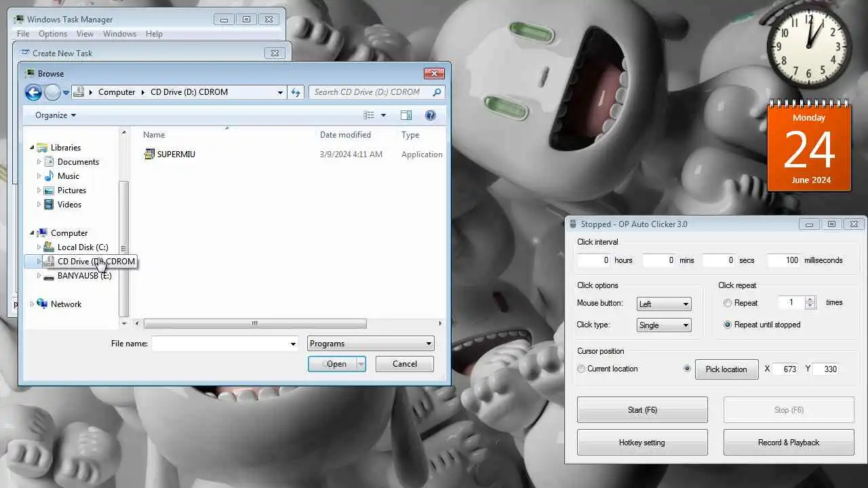Open the Windows menu in Task Manager
The image size is (868, 488).
point(119,34)
